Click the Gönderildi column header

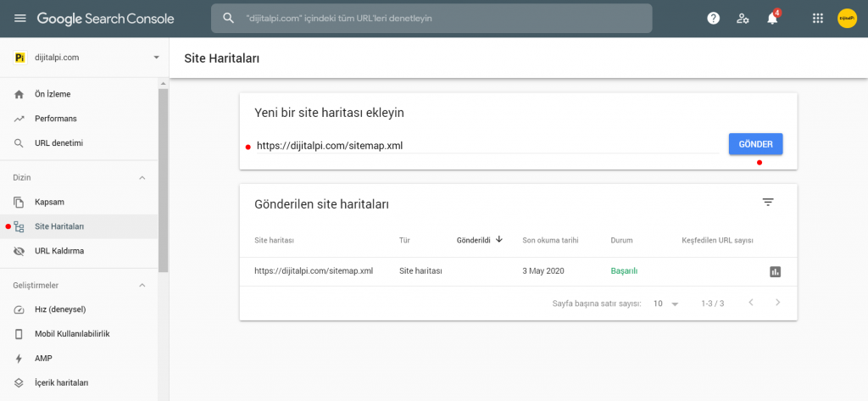tap(473, 241)
